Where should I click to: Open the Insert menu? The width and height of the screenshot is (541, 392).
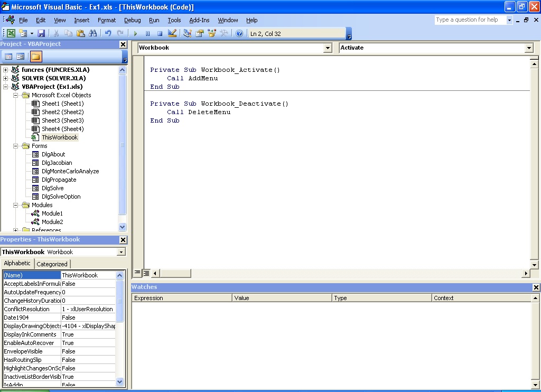[81, 20]
